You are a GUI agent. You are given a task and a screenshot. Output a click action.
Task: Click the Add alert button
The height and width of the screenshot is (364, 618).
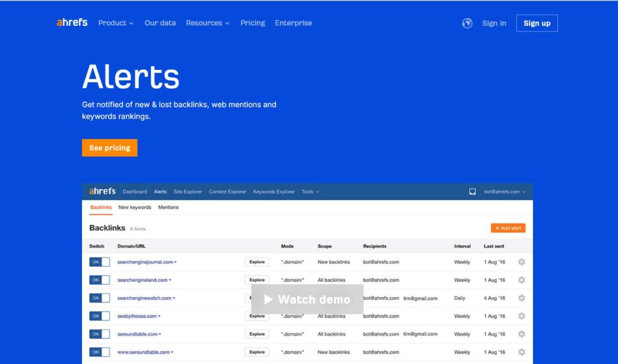(508, 228)
